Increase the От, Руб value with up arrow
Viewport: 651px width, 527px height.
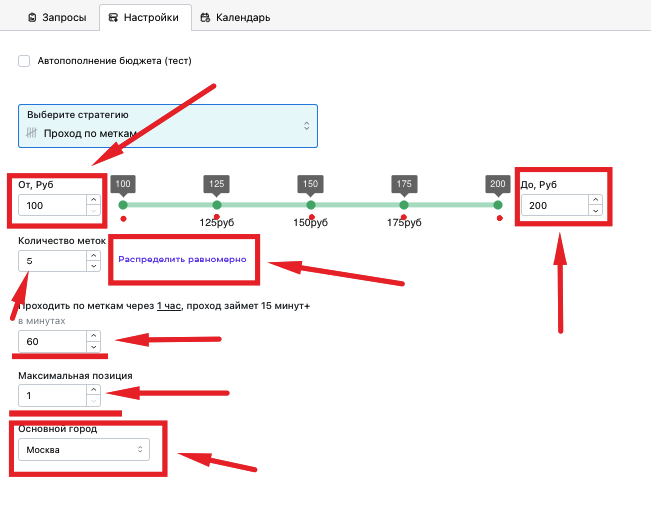pos(94,200)
